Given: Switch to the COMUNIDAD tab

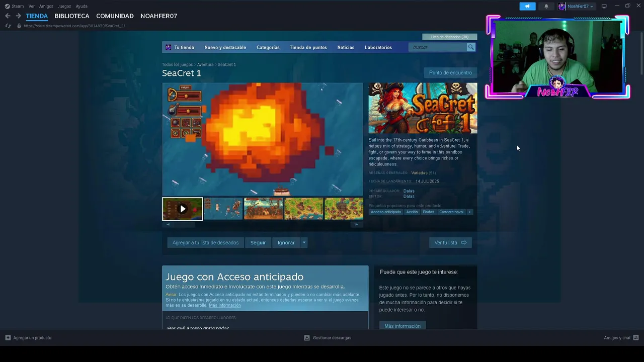Looking at the screenshot, I should [115, 16].
